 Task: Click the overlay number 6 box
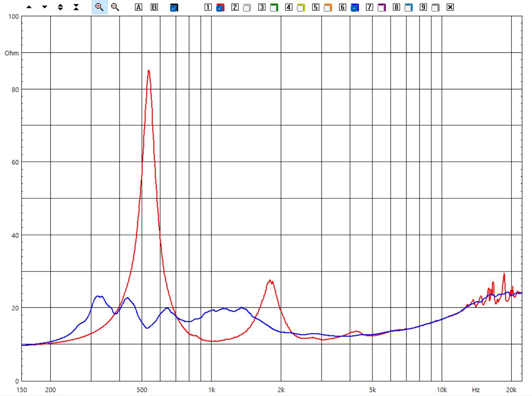pyautogui.click(x=342, y=7)
